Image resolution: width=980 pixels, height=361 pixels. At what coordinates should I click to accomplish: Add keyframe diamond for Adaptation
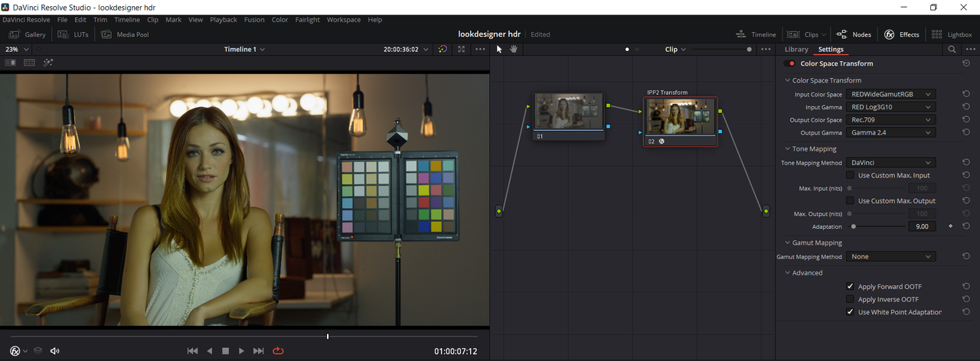coord(950,226)
